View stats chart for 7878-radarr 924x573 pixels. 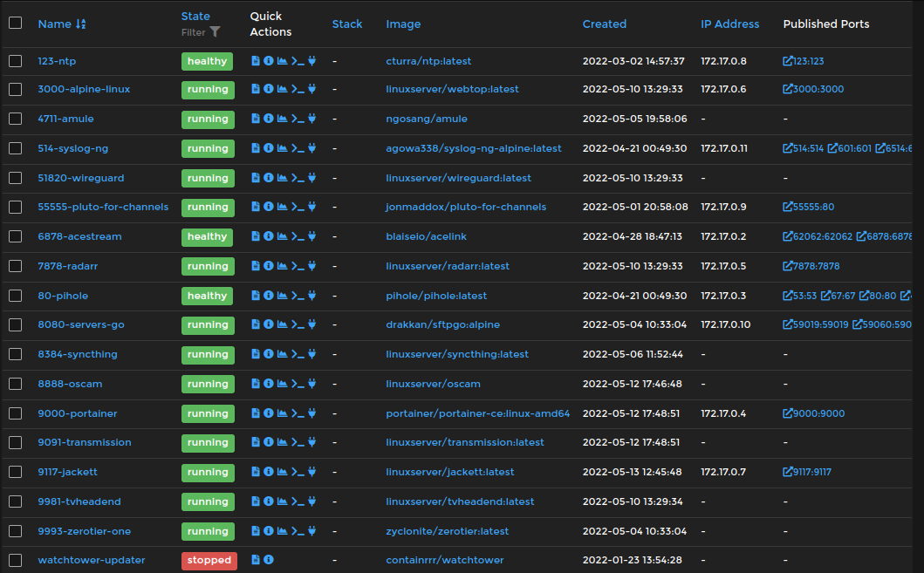(282, 266)
